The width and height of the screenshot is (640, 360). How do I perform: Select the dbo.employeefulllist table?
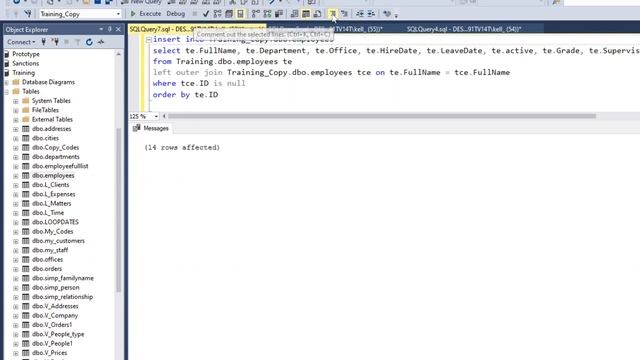click(60, 167)
